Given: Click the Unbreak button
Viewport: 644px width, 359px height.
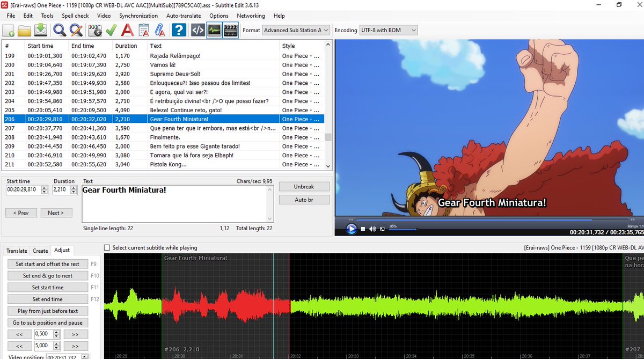Looking at the screenshot, I should (x=304, y=187).
